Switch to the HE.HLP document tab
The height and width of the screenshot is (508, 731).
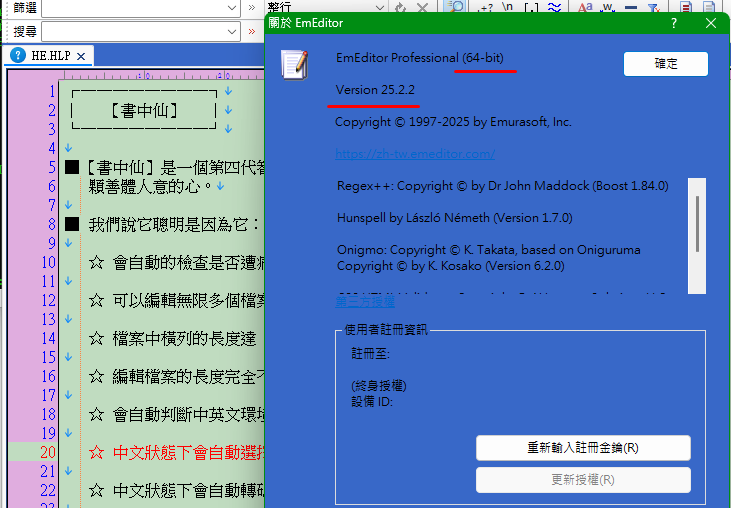tap(51, 56)
